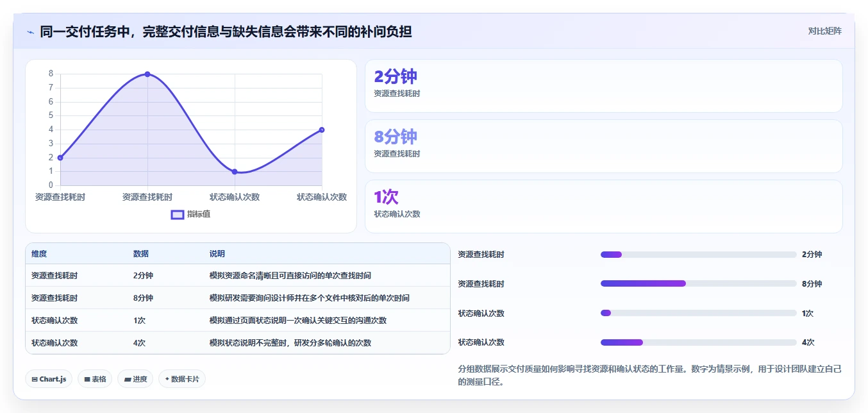This screenshot has width=868, height=413.
Task: Click the footer note starting 分组数据展示交付质量
Action: (649, 376)
